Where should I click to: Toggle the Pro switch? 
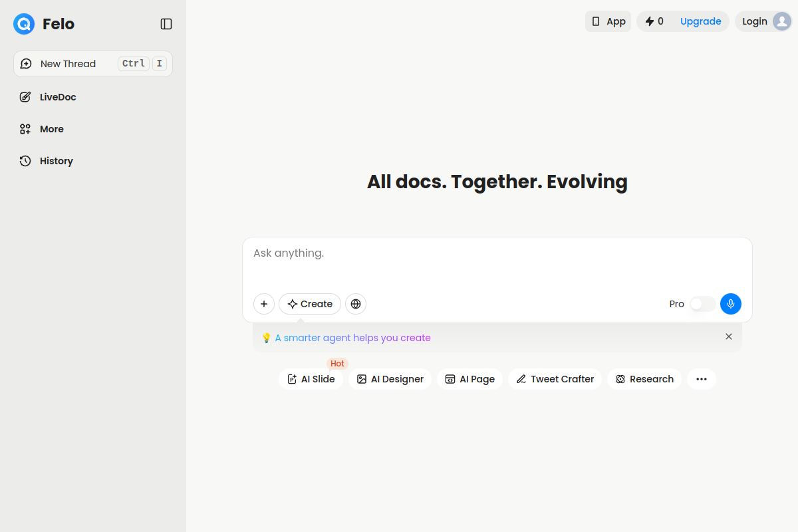click(x=702, y=304)
